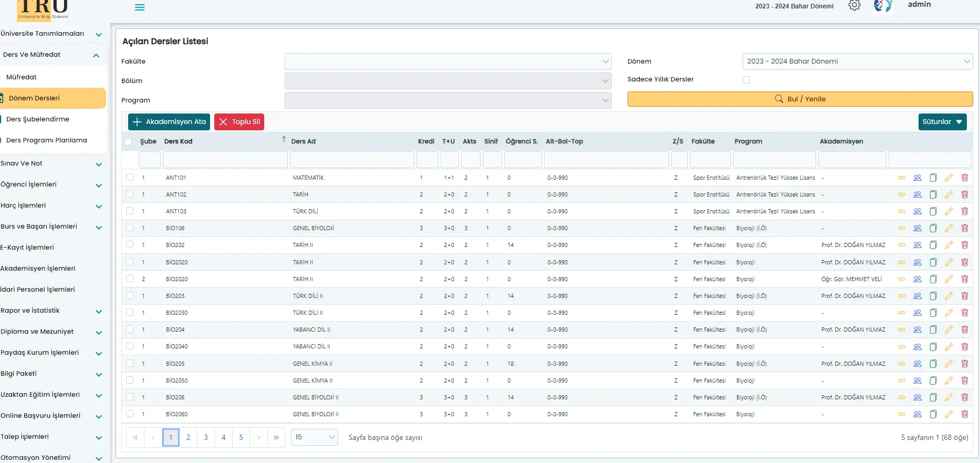Go to last page with double-arrow icon

coord(276,437)
